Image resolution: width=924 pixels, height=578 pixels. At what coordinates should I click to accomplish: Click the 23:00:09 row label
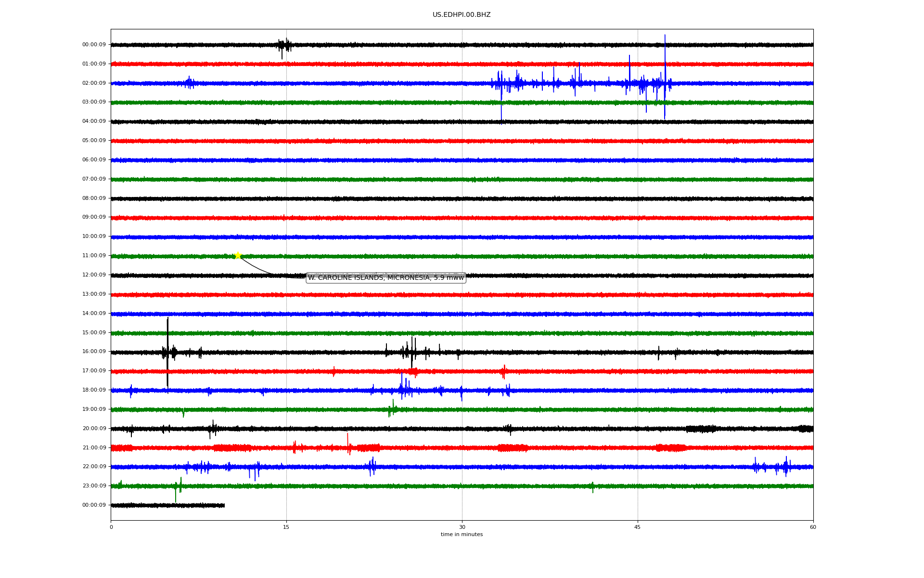(x=94, y=486)
